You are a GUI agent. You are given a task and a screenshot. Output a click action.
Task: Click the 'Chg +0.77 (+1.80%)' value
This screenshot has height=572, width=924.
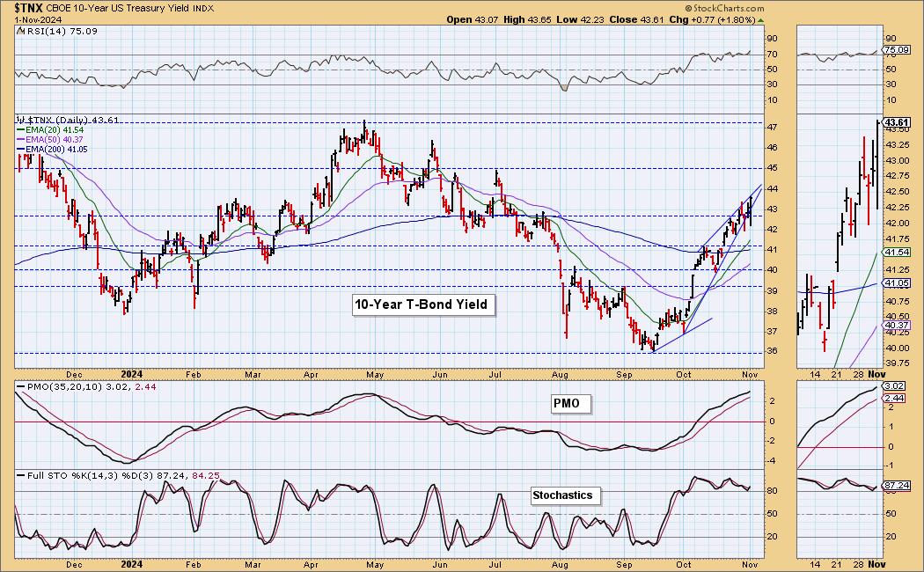pyautogui.click(x=713, y=19)
